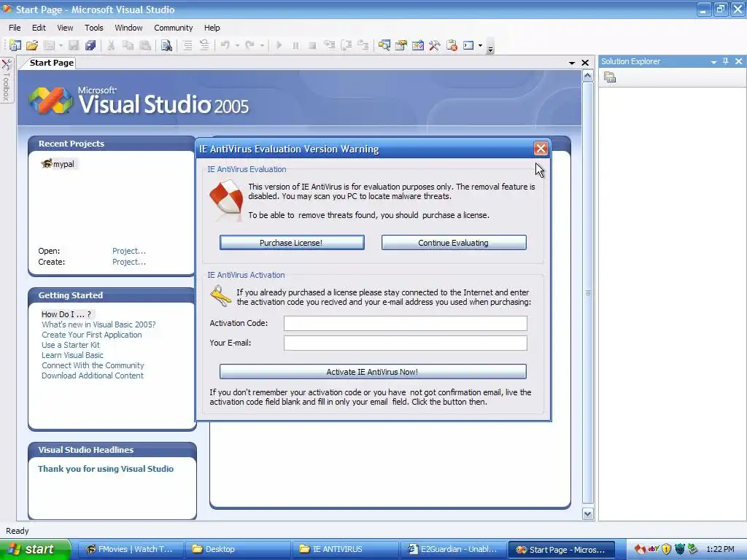Expand the Undo history dropdown arrow
The image size is (747, 560).
click(x=237, y=46)
